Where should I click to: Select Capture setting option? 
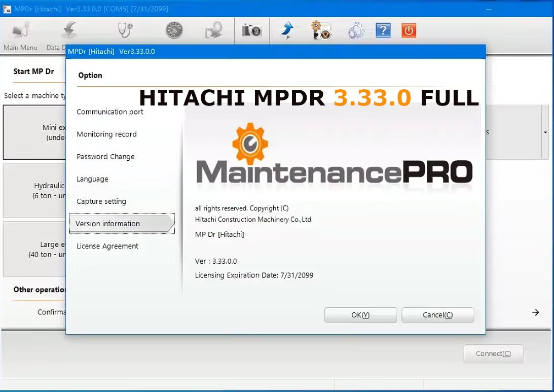pyautogui.click(x=101, y=201)
